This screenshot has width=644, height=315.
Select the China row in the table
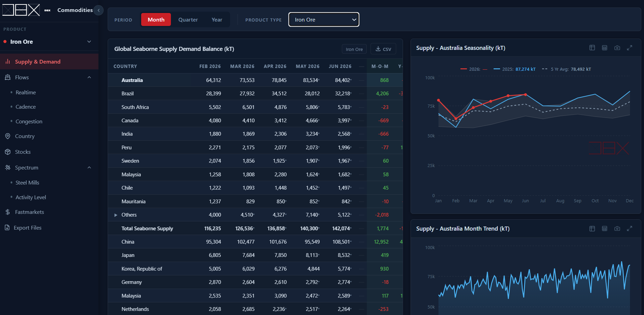(255, 242)
